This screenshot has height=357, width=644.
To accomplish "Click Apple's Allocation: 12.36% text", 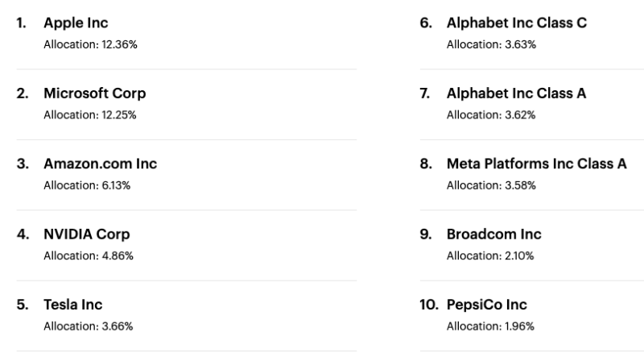I will click(90, 44).
